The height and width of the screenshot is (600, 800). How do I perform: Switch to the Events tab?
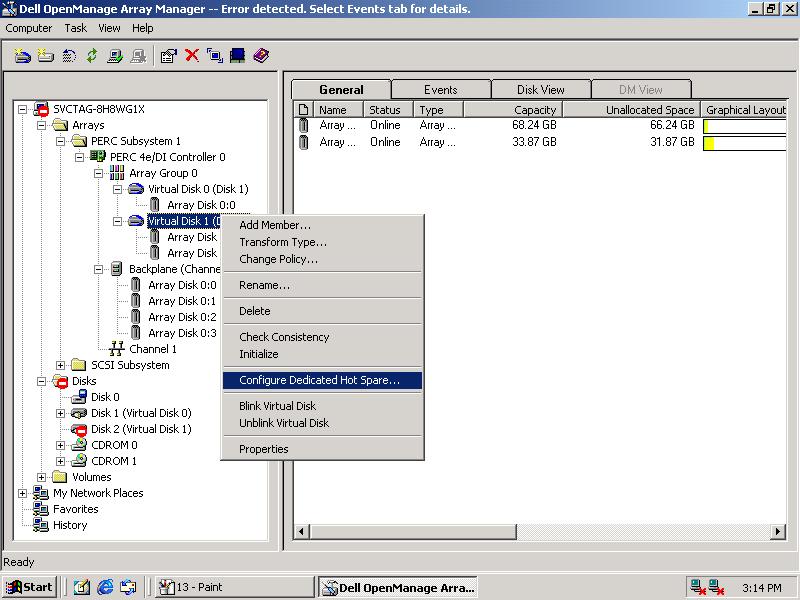pos(441,90)
